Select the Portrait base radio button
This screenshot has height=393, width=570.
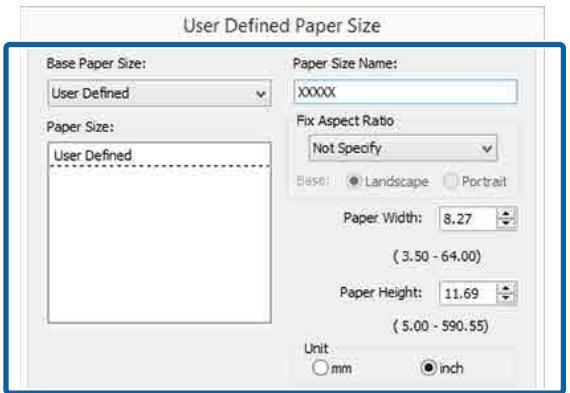pos(450,181)
